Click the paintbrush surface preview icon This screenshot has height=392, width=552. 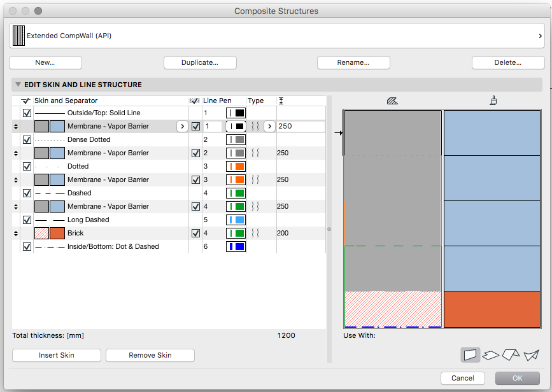pos(493,101)
